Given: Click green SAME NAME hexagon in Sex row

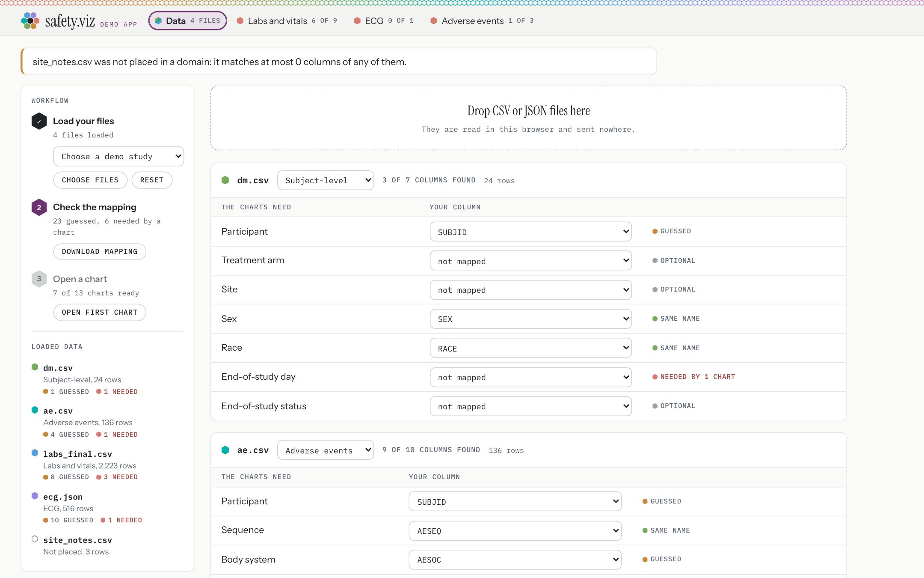Looking at the screenshot, I should pos(655,319).
